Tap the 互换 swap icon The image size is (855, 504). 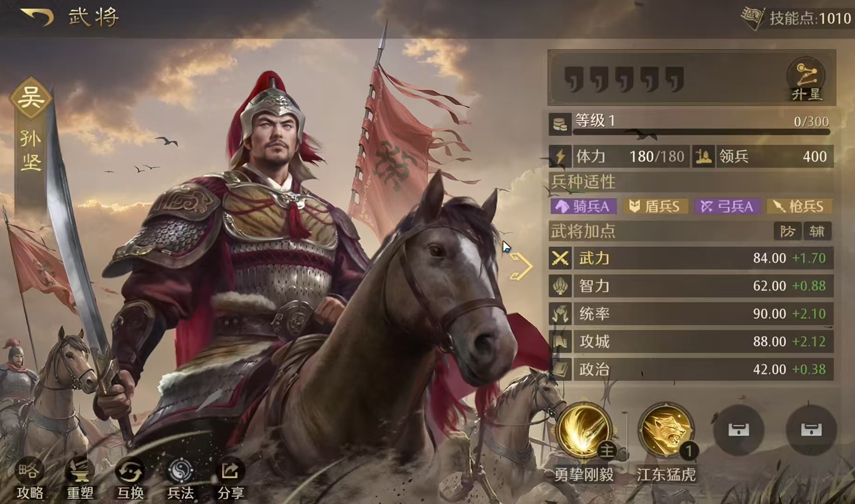pyautogui.click(x=130, y=479)
